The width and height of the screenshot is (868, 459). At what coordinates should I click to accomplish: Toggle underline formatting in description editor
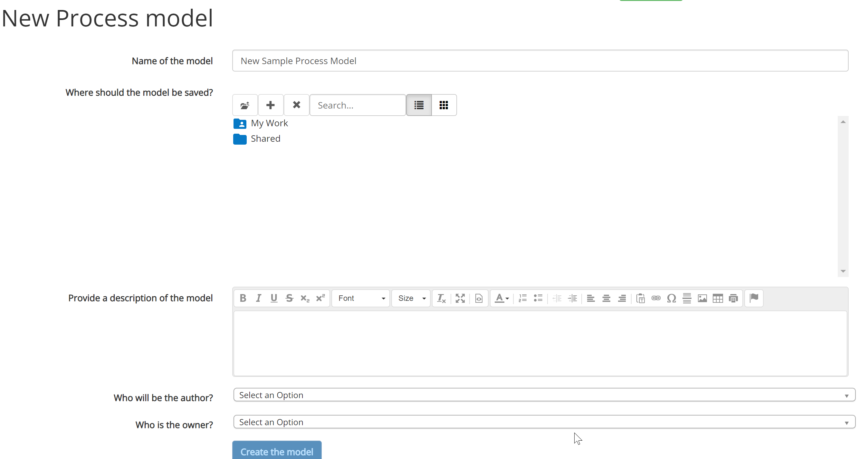coord(274,298)
